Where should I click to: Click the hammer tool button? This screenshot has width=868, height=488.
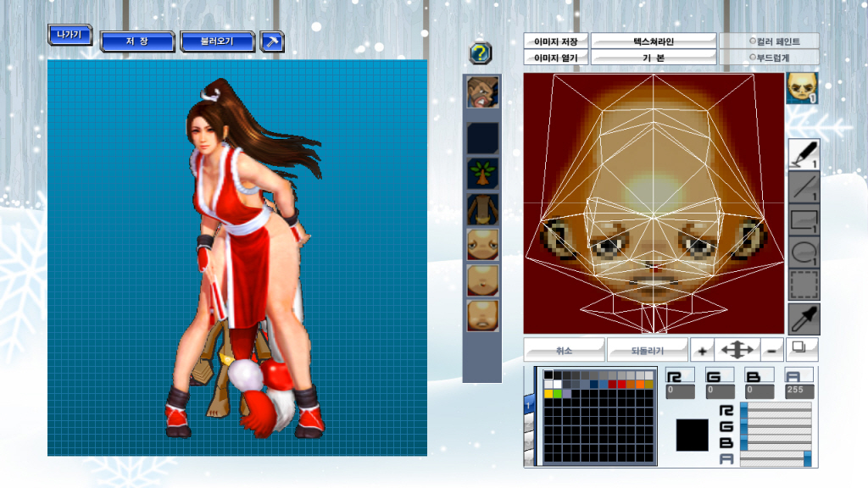coord(272,42)
